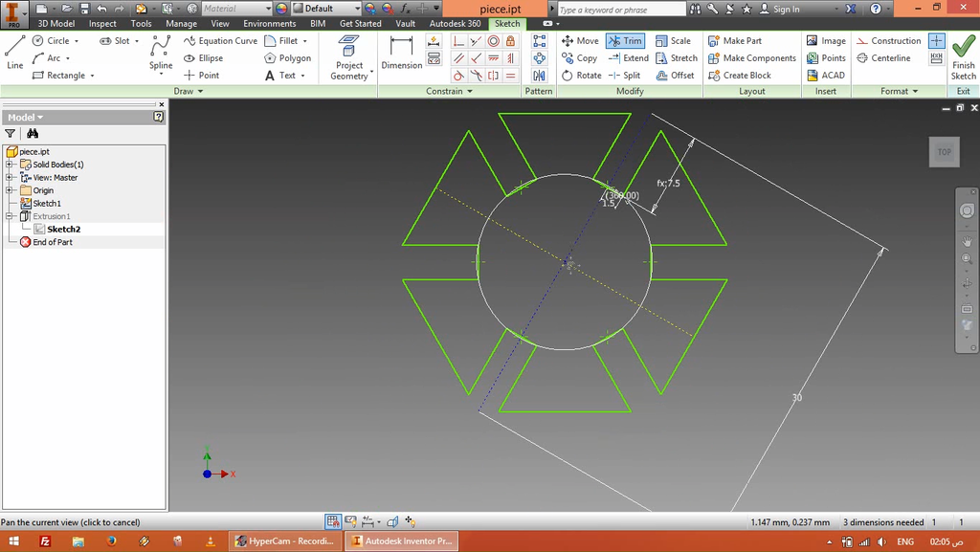Image resolution: width=980 pixels, height=552 pixels.
Task: Select the Spline tool
Action: click(161, 53)
